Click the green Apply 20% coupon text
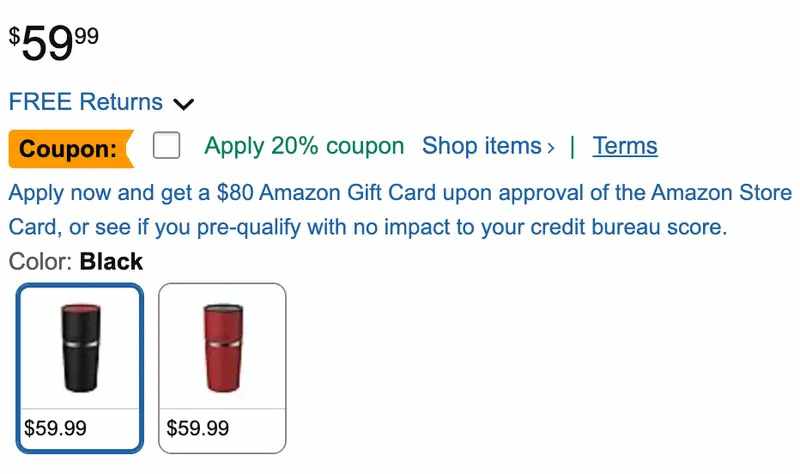Screen dimensions: 800x474 pos(304,146)
